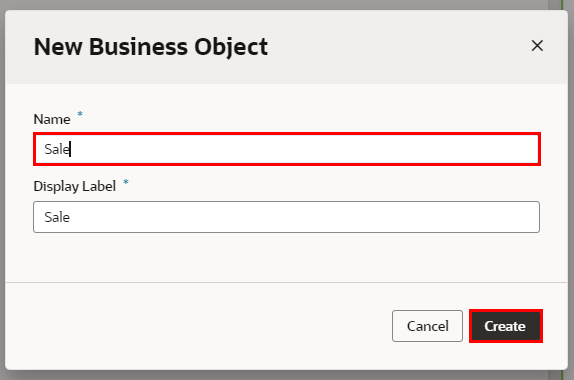Click the green vertical line behind the dialog
Screen dimensions: 574x380
[562, 4]
